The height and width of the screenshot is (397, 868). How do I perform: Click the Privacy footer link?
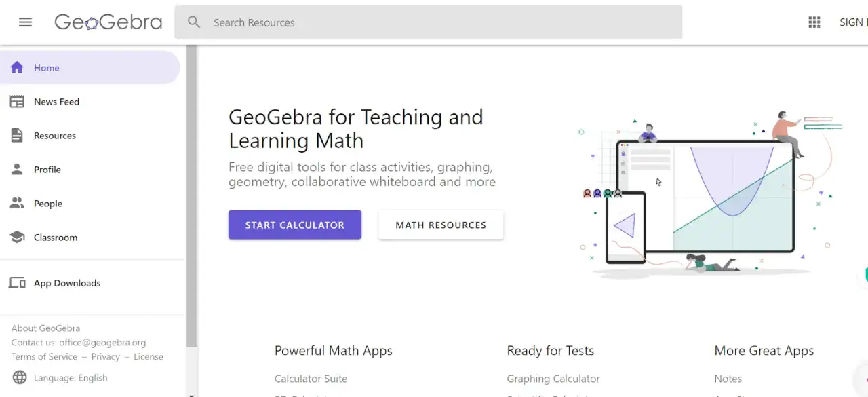pos(105,356)
